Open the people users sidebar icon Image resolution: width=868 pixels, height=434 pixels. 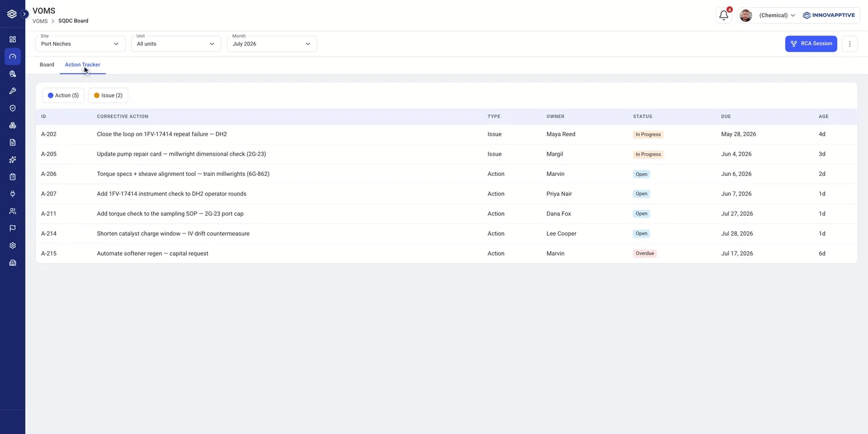[x=13, y=211]
